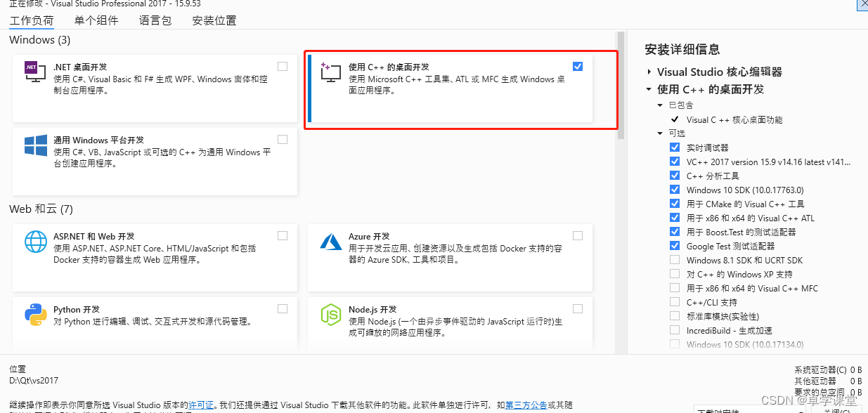
Task: Click the Windows (3) section heading
Action: click(x=40, y=40)
